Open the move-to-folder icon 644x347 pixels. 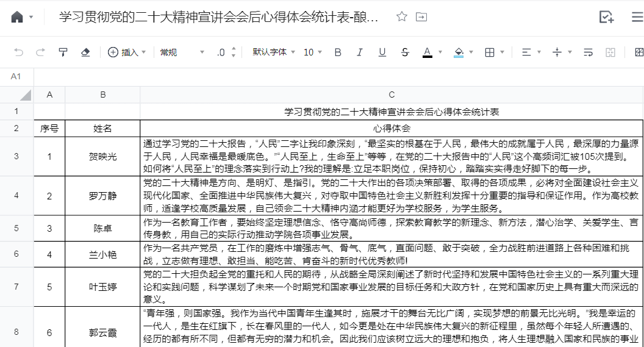coord(421,17)
